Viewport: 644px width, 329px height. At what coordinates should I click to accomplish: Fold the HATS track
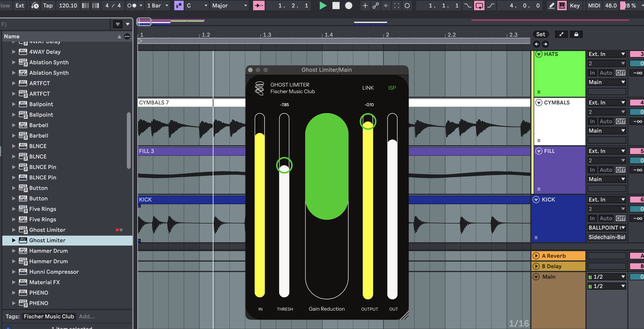pyautogui.click(x=539, y=54)
